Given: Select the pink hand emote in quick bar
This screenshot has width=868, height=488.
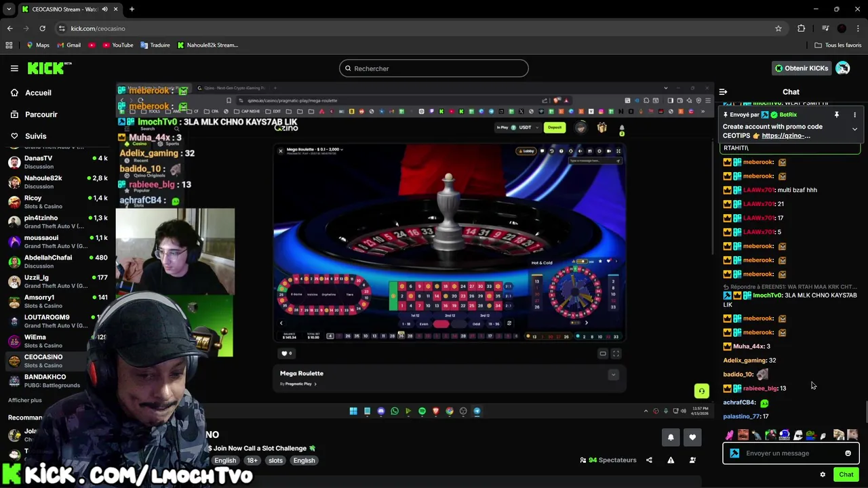Looking at the screenshot, I should 729,435.
